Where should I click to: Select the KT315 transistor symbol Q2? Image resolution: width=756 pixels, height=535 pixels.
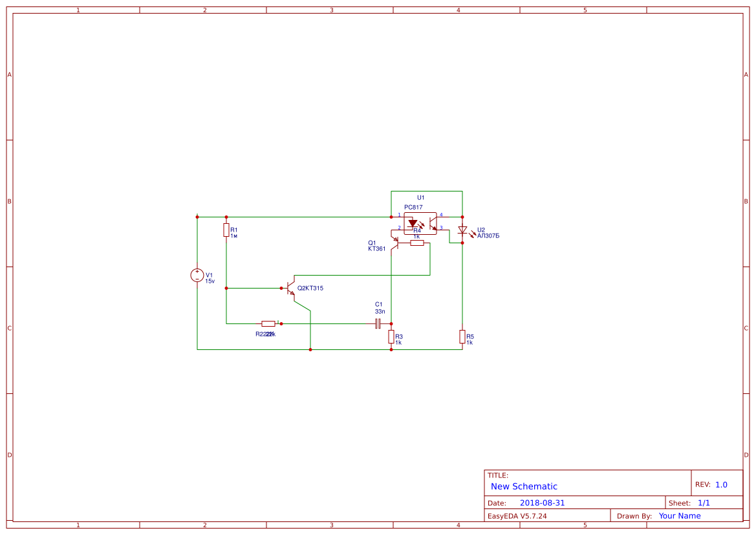tap(290, 287)
